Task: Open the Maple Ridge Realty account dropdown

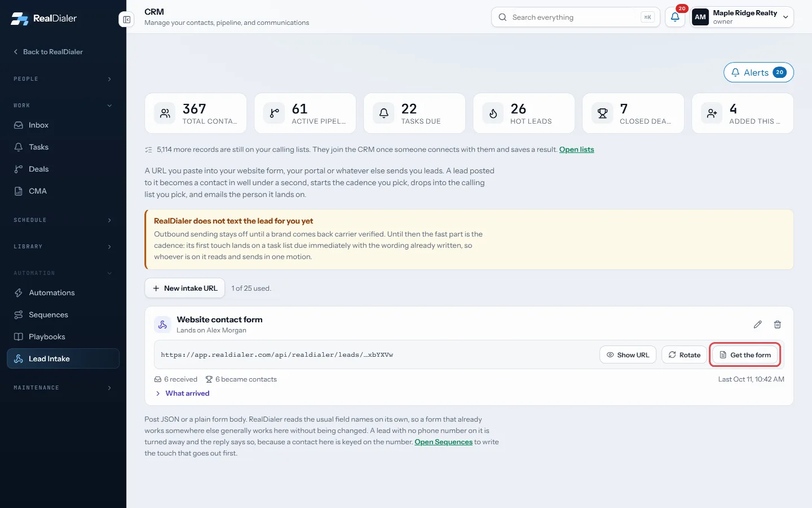Action: click(x=743, y=17)
